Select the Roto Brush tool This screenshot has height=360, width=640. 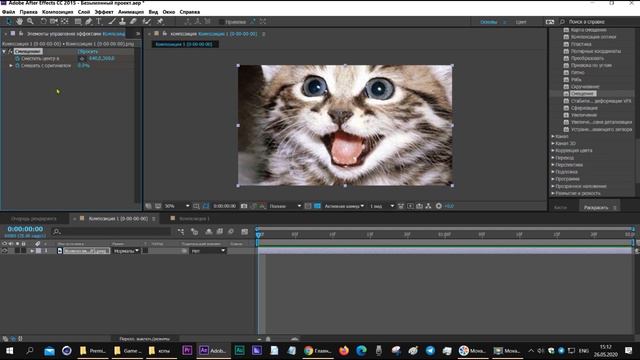click(x=147, y=22)
